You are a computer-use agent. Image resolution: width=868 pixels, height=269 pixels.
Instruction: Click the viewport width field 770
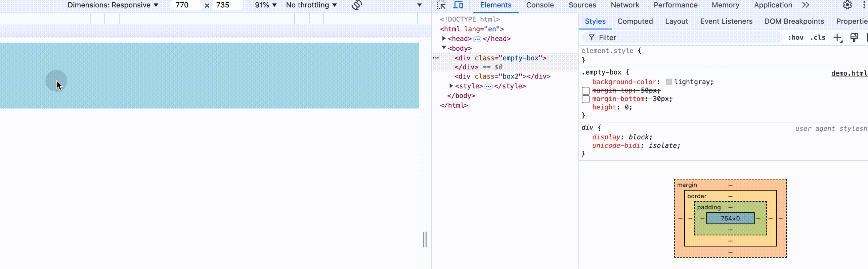[x=186, y=5]
